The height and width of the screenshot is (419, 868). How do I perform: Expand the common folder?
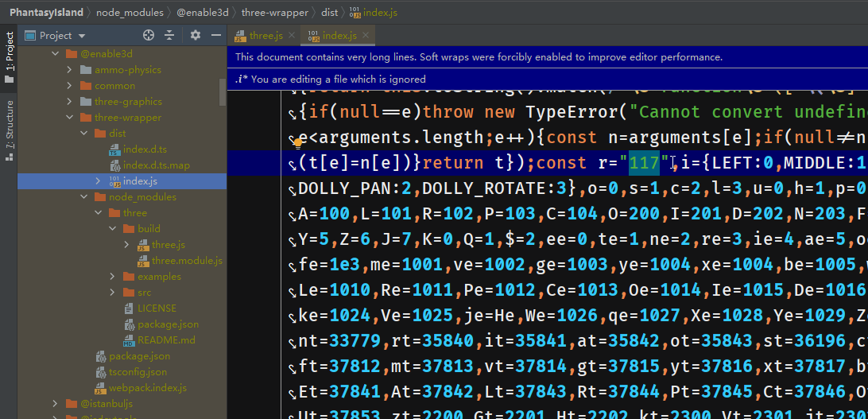[69, 86]
